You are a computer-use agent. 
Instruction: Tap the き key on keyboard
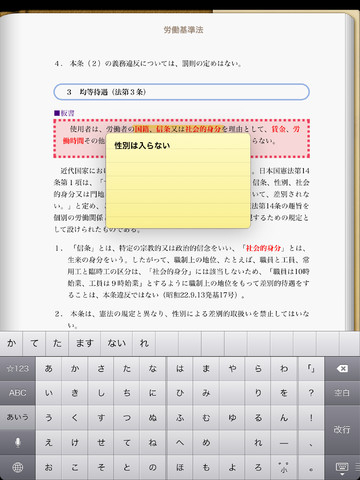pyautogui.click(x=75, y=393)
